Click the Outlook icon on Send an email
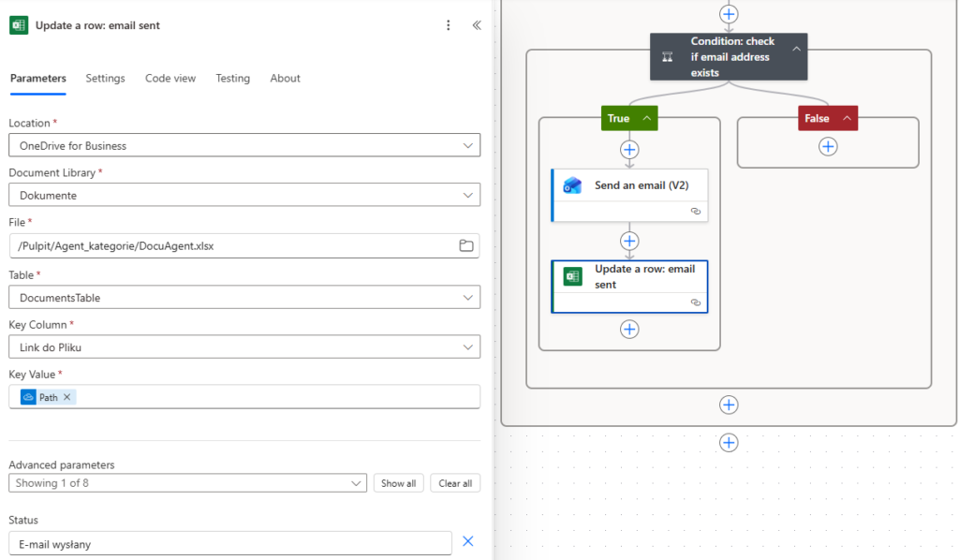959x560 pixels. 572,185
